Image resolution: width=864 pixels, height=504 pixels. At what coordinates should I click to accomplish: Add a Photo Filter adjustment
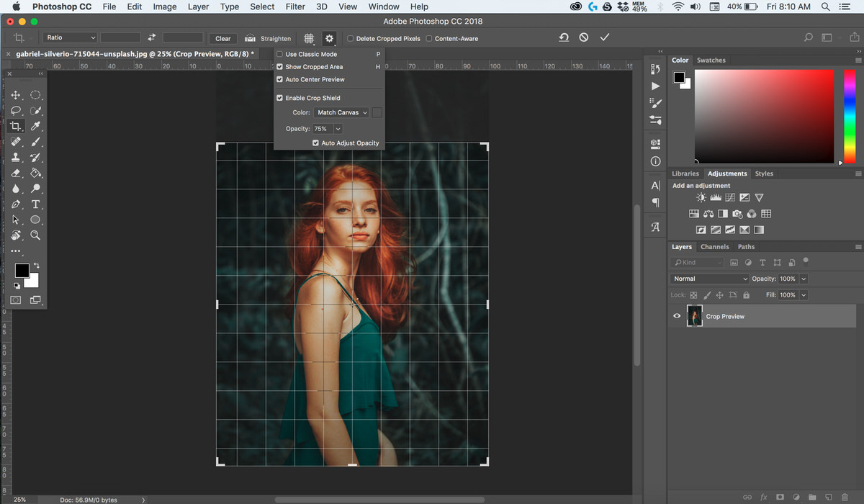click(737, 214)
